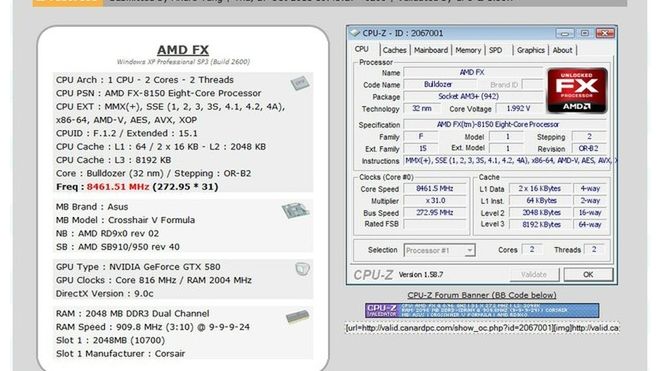The image size is (660, 371).
Task: Close the CPU-Z window
Action: coord(605,33)
